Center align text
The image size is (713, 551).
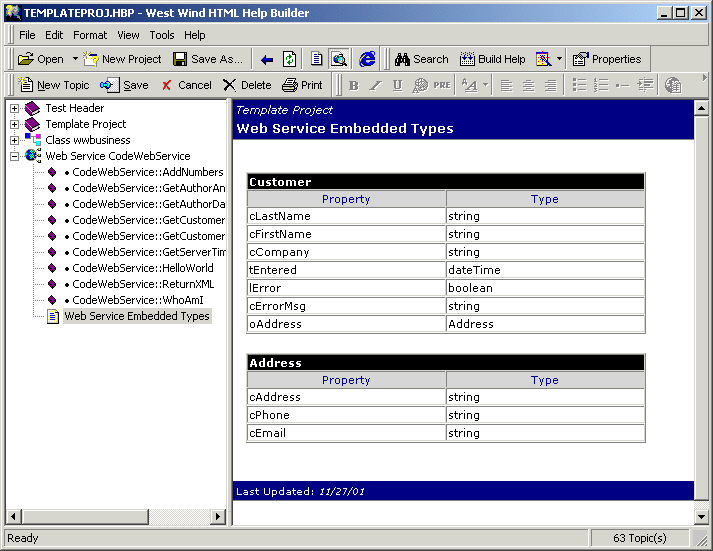(528, 85)
